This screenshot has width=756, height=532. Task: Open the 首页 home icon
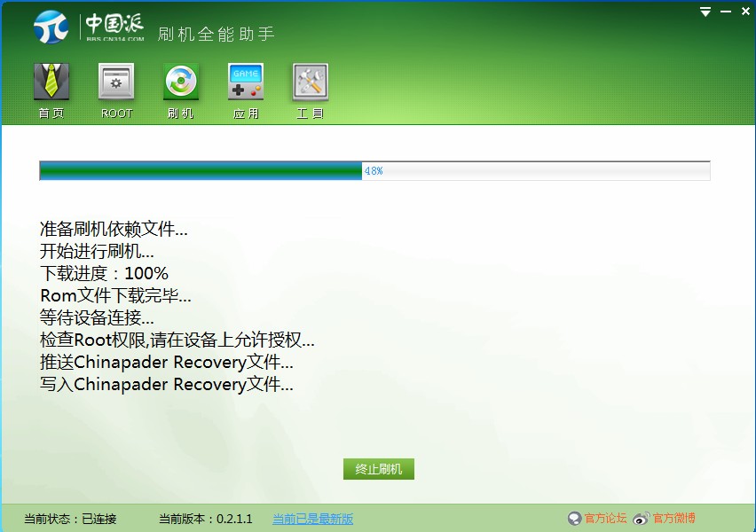[x=51, y=82]
